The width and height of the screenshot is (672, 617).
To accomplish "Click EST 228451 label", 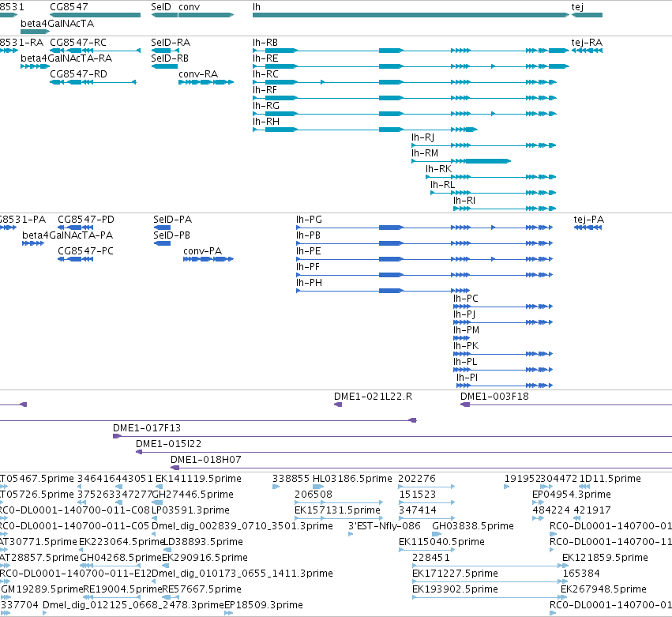I will click(x=431, y=558).
